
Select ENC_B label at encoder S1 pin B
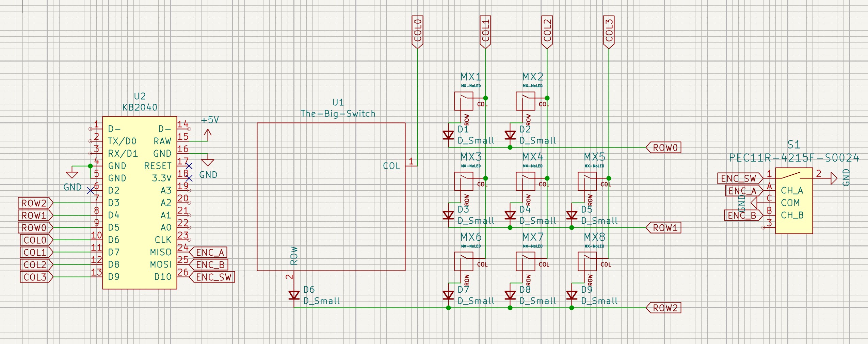(x=744, y=216)
